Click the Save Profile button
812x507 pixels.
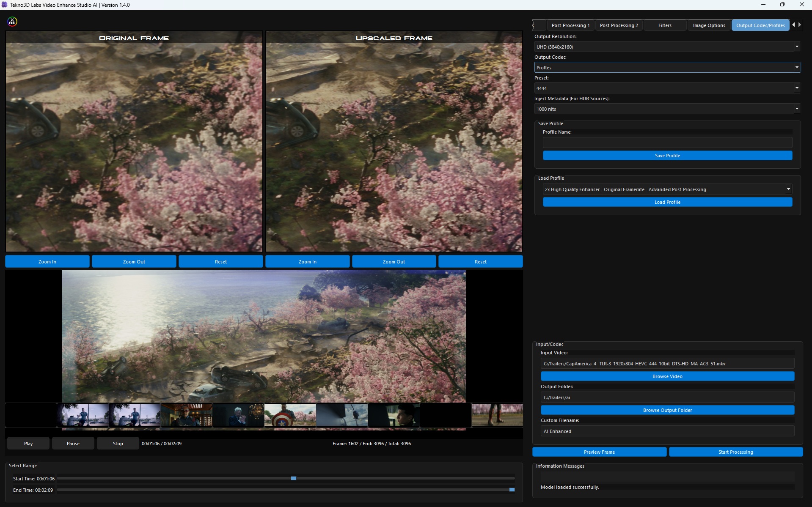pyautogui.click(x=667, y=156)
